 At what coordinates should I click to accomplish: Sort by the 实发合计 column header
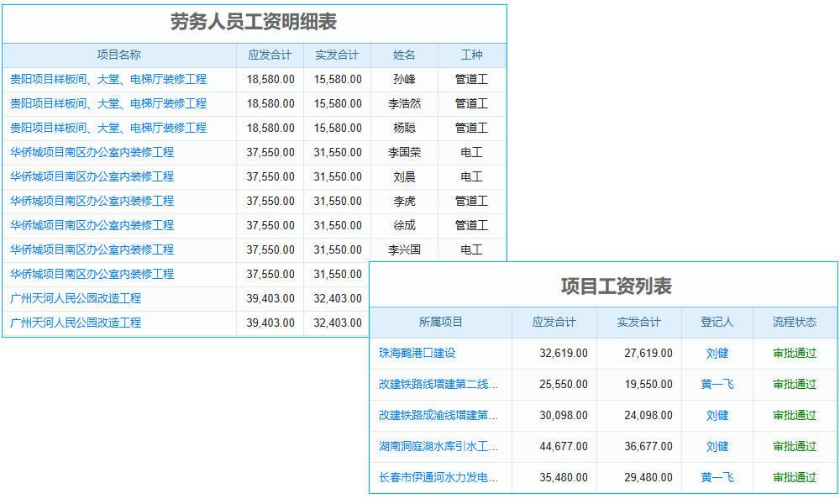pyautogui.click(x=338, y=55)
